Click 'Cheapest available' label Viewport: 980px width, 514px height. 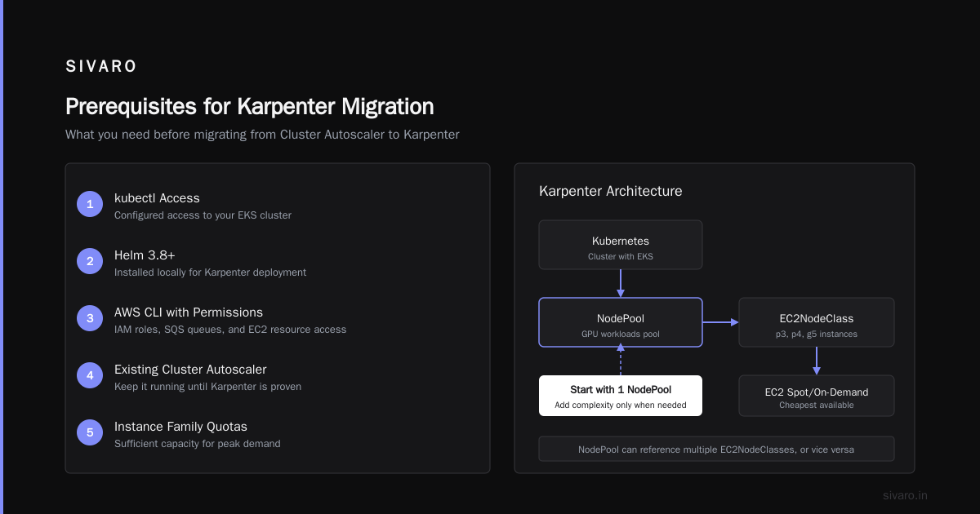(817, 405)
